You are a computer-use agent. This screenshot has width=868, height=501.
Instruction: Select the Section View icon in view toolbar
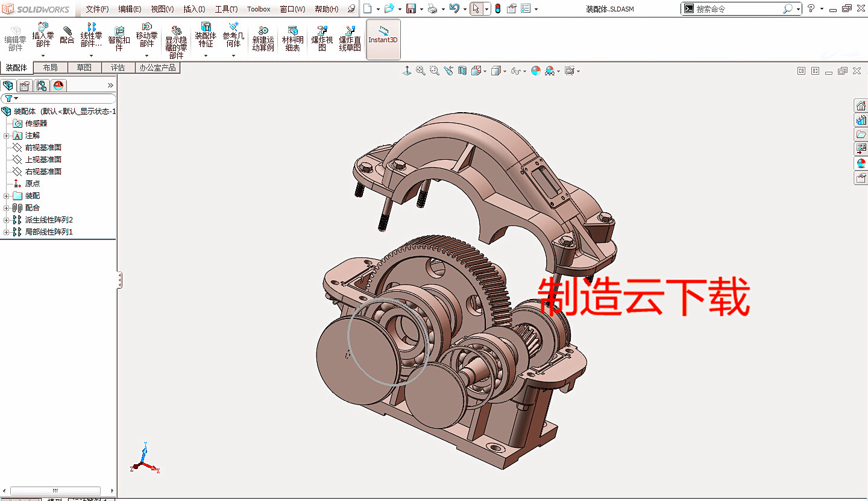462,71
